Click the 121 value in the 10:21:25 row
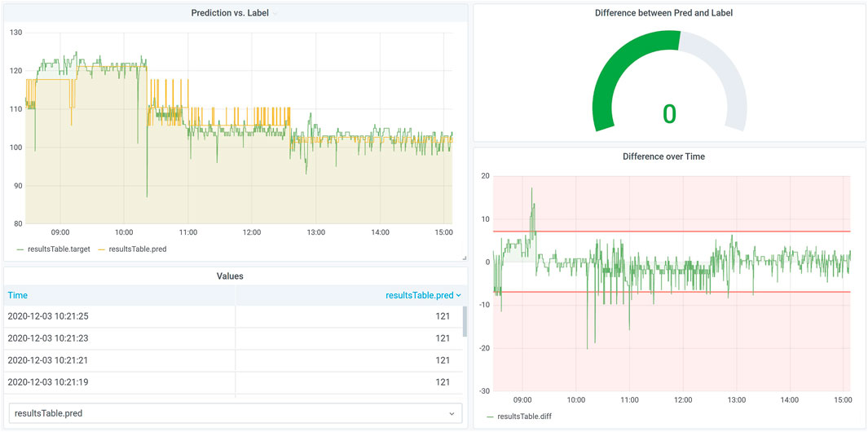Image resolution: width=868 pixels, height=432 pixels. (x=443, y=316)
